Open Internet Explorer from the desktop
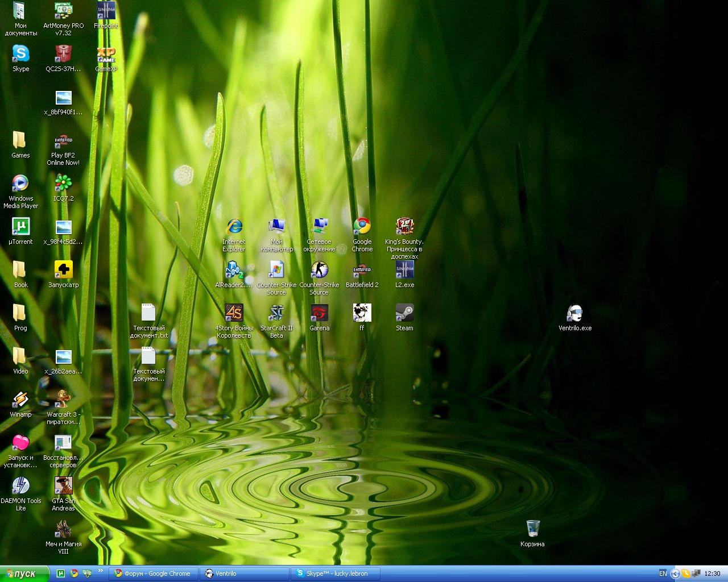 234,235
